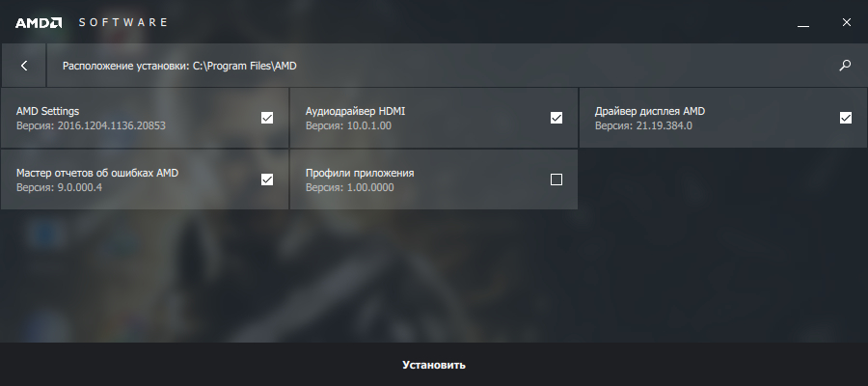This screenshot has height=386, width=868.
Task: Go back using the left arrow
Action: tap(24, 66)
